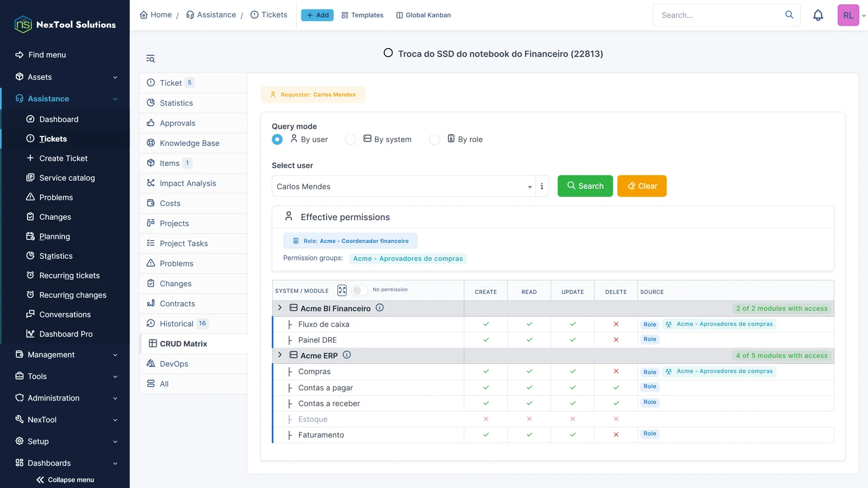Open the notifications bell

pos(818,15)
